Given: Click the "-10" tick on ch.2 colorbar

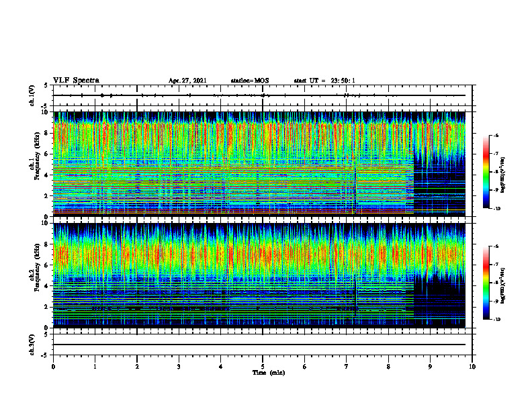Looking at the screenshot, I should [x=496, y=320].
